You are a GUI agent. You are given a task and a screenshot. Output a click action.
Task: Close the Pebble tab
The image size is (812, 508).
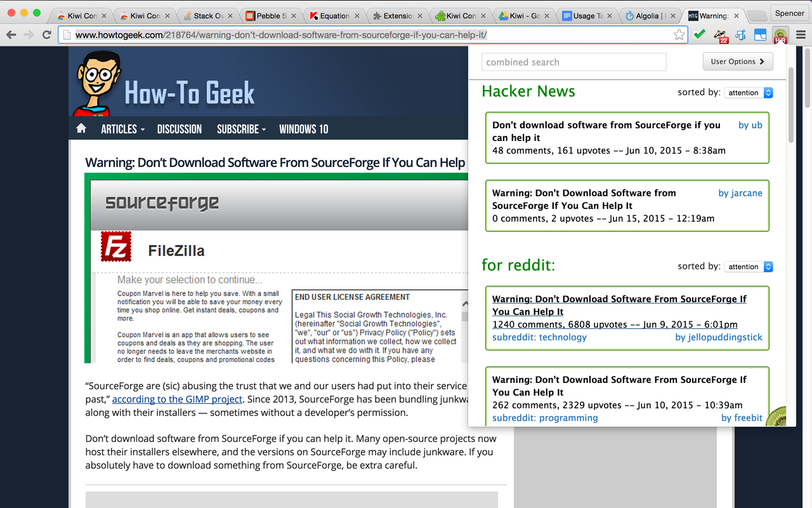coord(292,16)
